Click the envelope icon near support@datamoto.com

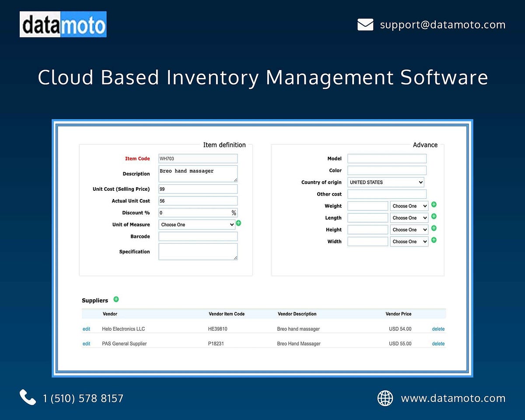[365, 24]
